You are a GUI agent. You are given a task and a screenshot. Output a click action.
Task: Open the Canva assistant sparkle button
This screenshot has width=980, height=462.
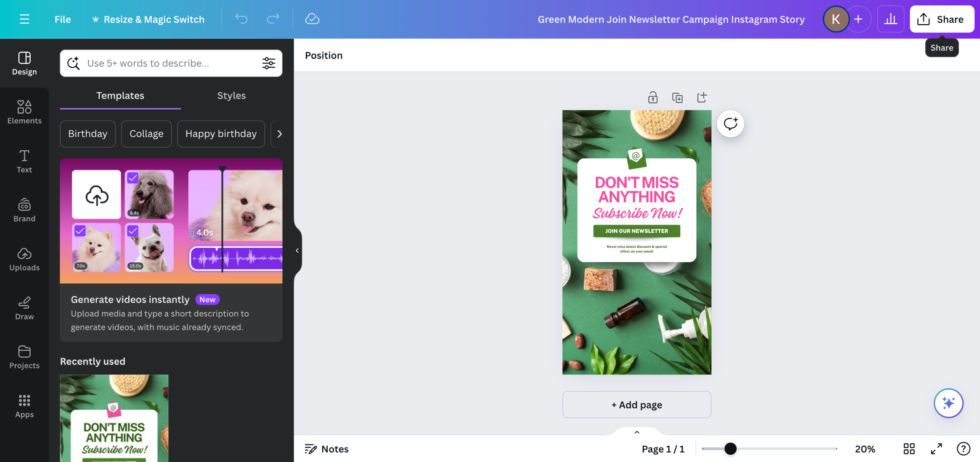coord(948,403)
